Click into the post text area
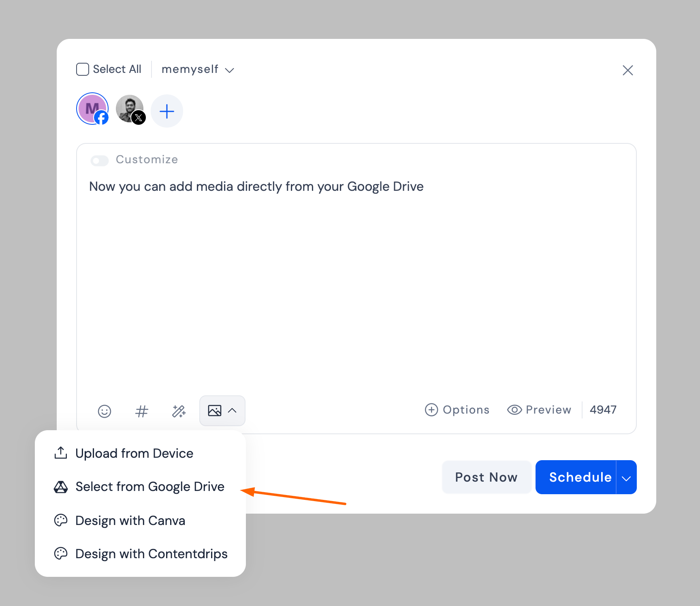The width and height of the screenshot is (700, 606). [x=356, y=284]
